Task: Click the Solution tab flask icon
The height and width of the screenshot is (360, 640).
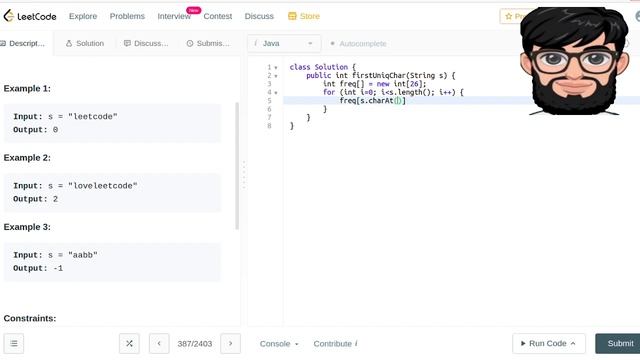Action: click(69, 43)
